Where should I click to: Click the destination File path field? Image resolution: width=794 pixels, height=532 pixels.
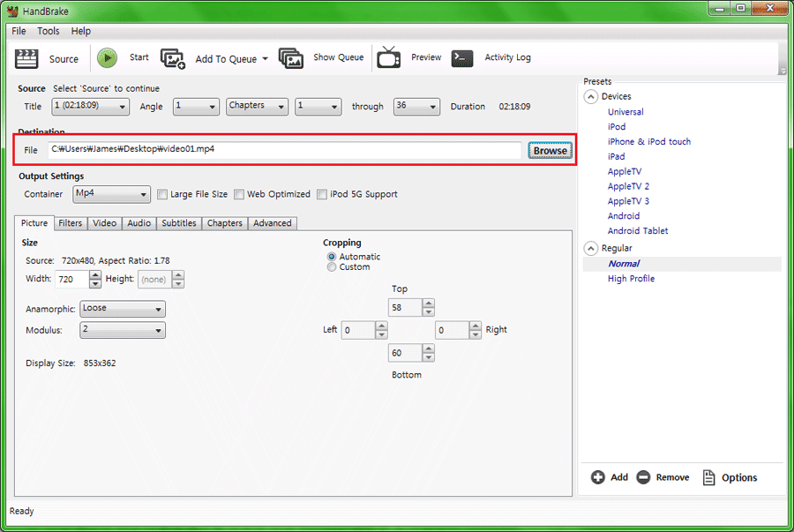pyautogui.click(x=285, y=150)
